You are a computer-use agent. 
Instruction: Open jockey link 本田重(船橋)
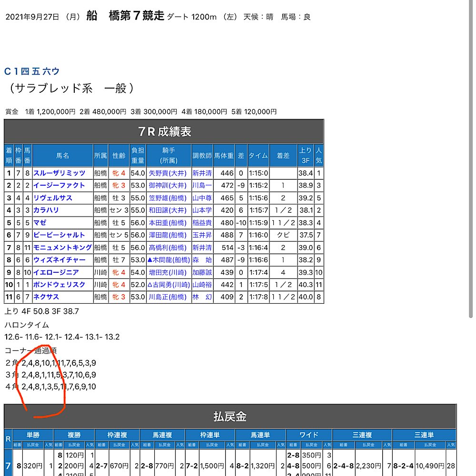point(168,223)
